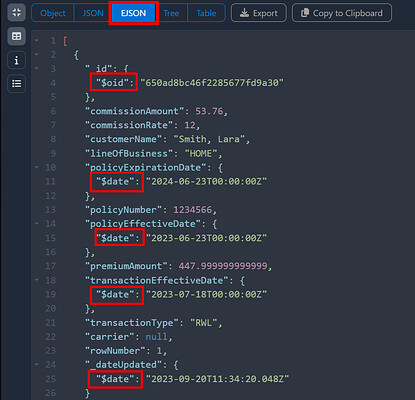Image resolution: width=415 pixels, height=400 pixels.
Task: Click the policyNumber value 1234566
Action: [x=192, y=210]
